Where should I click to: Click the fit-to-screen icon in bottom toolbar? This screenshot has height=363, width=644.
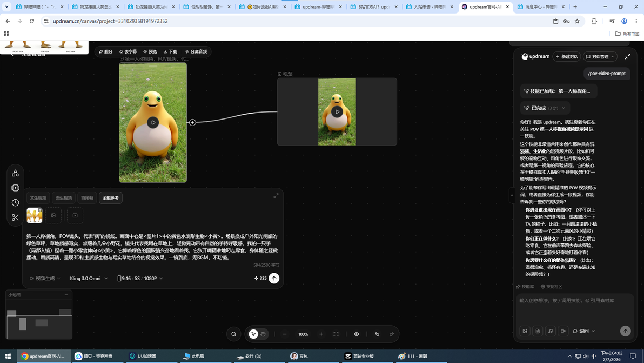click(336, 334)
